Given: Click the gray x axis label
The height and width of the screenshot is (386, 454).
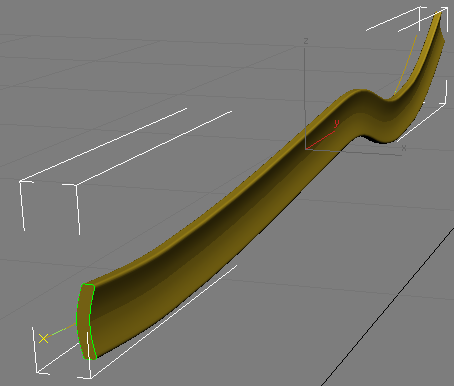Looking at the screenshot, I should tap(404, 147).
